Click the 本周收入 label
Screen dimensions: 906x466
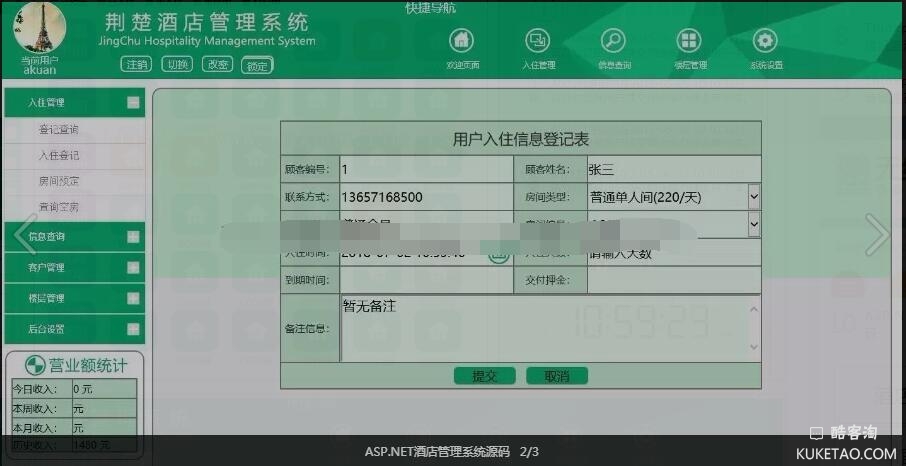pyautogui.click(x=35, y=409)
